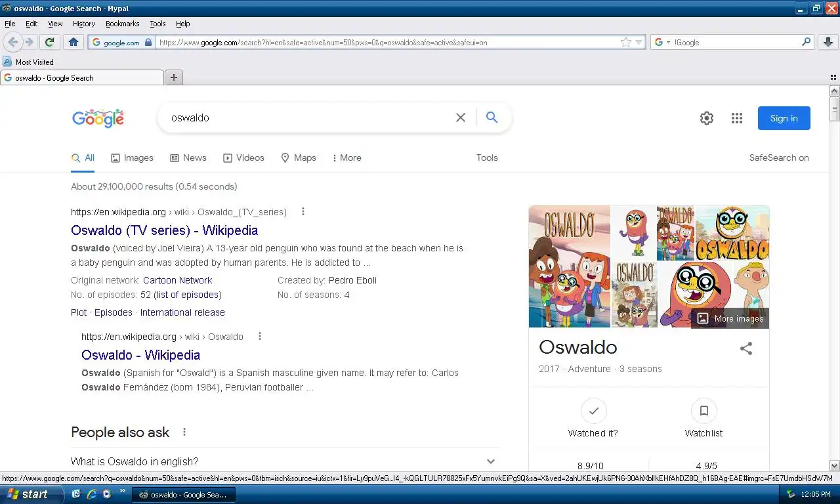Click the system tray clock showing 12:05 PM

816,494
